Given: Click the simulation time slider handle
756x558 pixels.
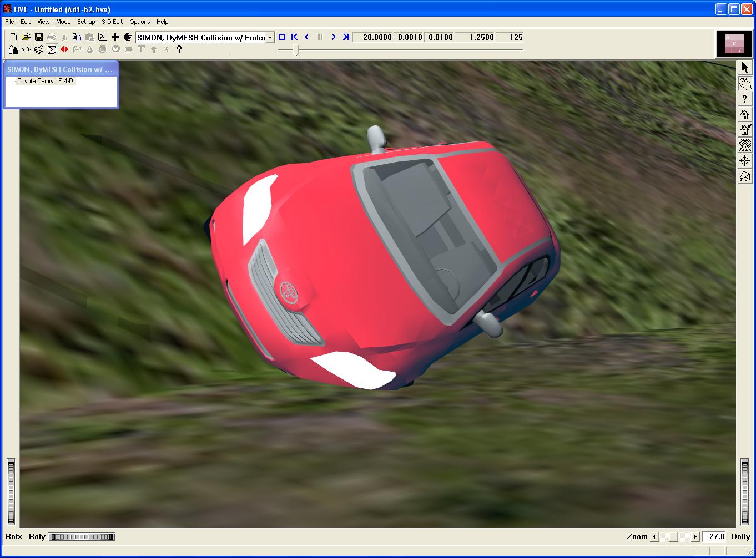Looking at the screenshot, I should pos(298,50).
